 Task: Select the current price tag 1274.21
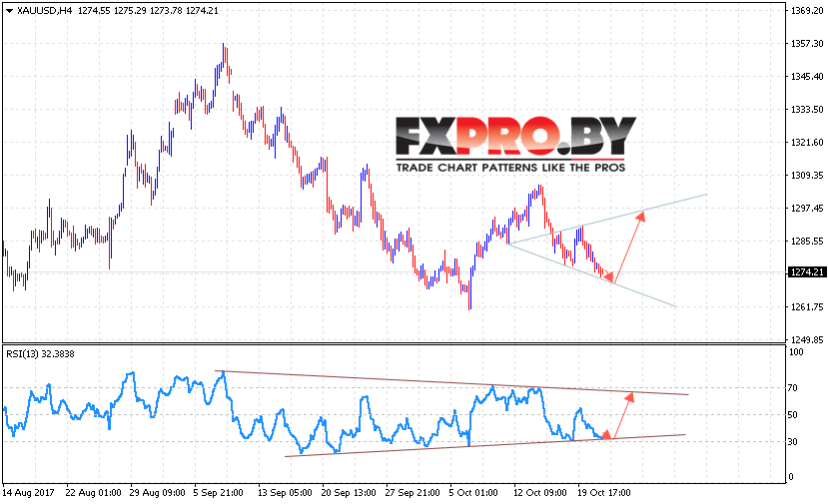806,272
